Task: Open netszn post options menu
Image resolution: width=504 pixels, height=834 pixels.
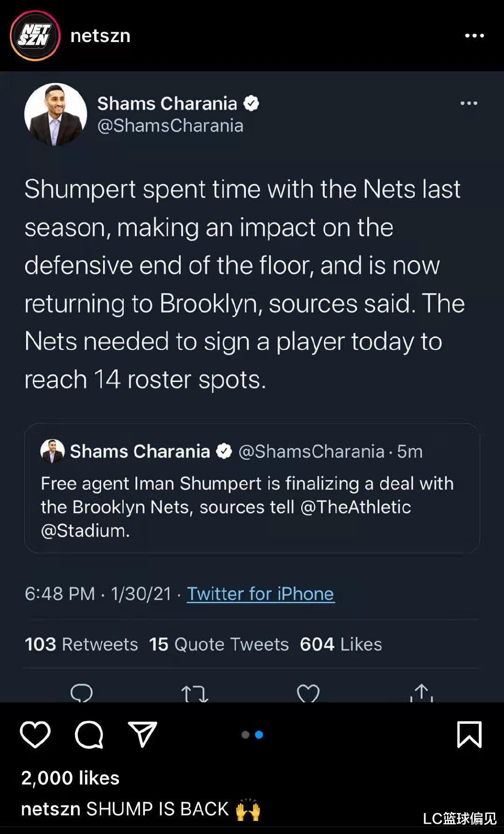Action: pyautogui.click(x=474, y=36)
